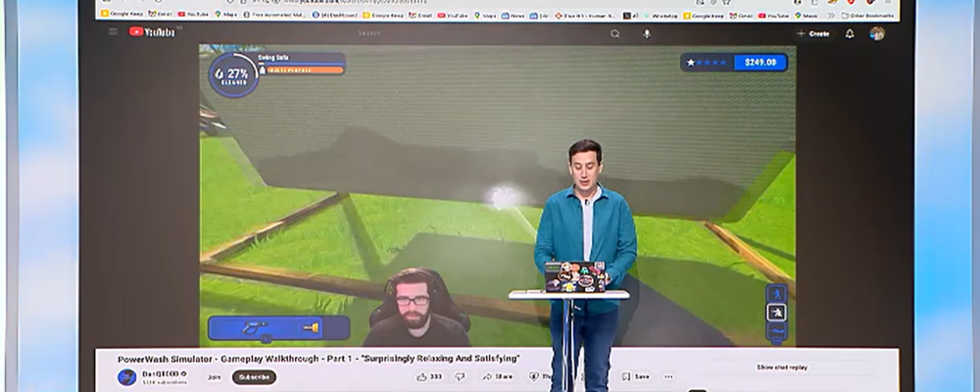Open the Other Bookmarks folder
Screen dimensions: 980x392
point(867,15)
